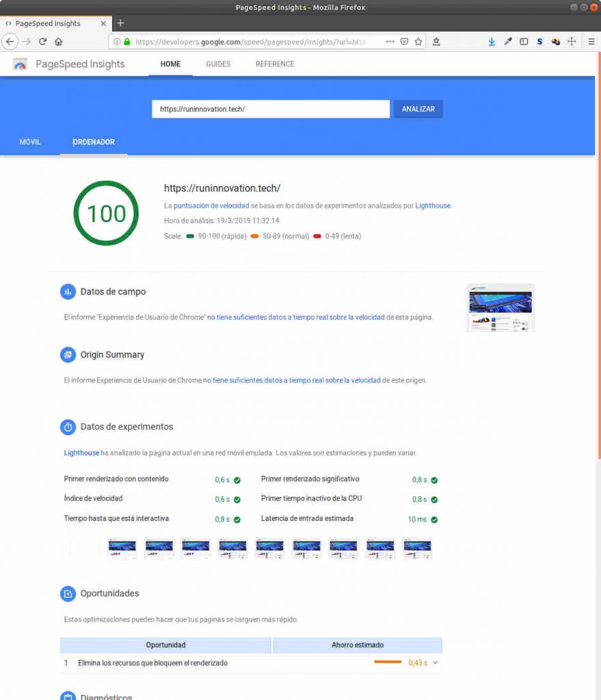
Task: Reload the page with the refresh icon
Action: (x=42, y=42)
